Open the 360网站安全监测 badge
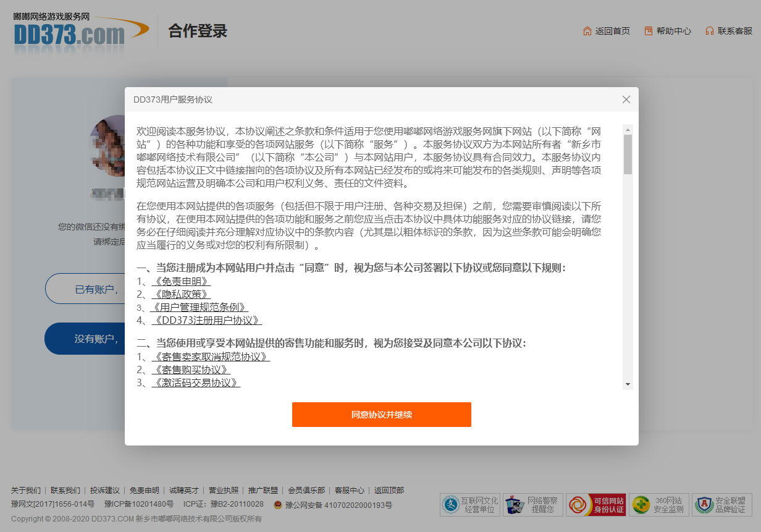Image resolution: width=761 pixels, height=532 pixels. (x=659, y=505)
